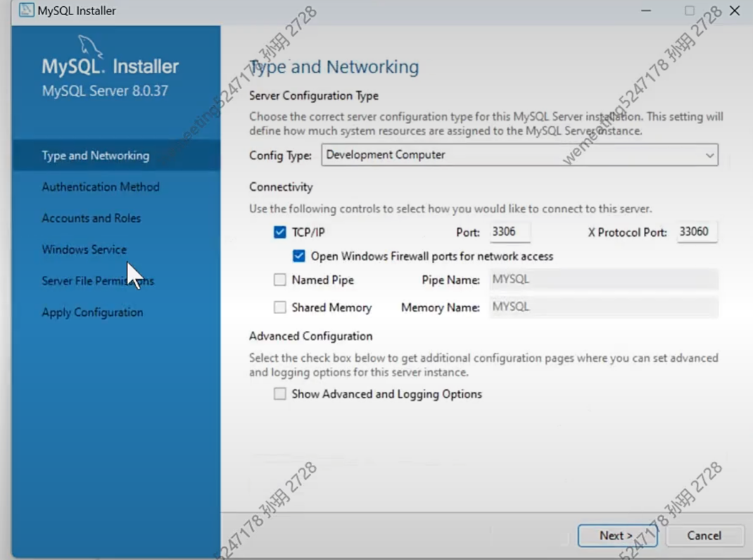Enable the Shared Memory checkbox
This screenshot has height=560, width=753.
pyautogui.click(x=280, y=307)
